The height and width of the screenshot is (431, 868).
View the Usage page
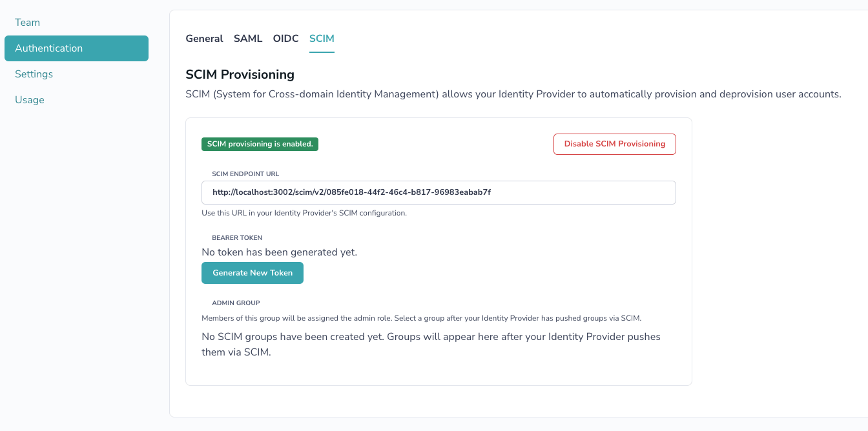30,99
